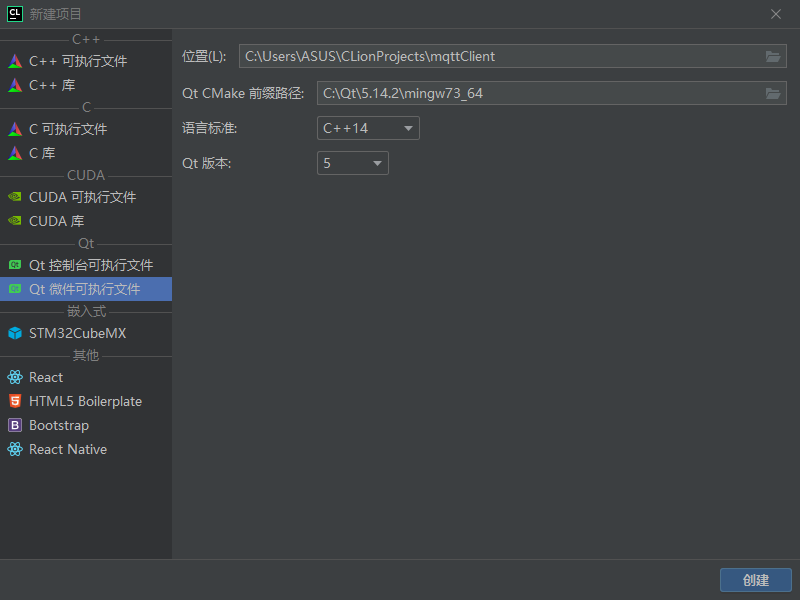Image resolution: width=800 pixels, height=600 pixels.
Task: Choose Qt 微件可执行文件 project type
Action: 86,289
